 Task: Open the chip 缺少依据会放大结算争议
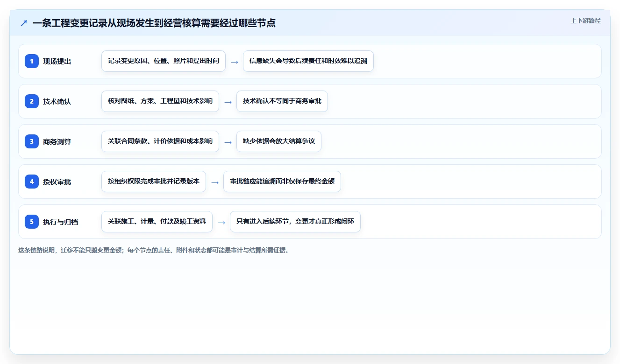tap(279, 141)
